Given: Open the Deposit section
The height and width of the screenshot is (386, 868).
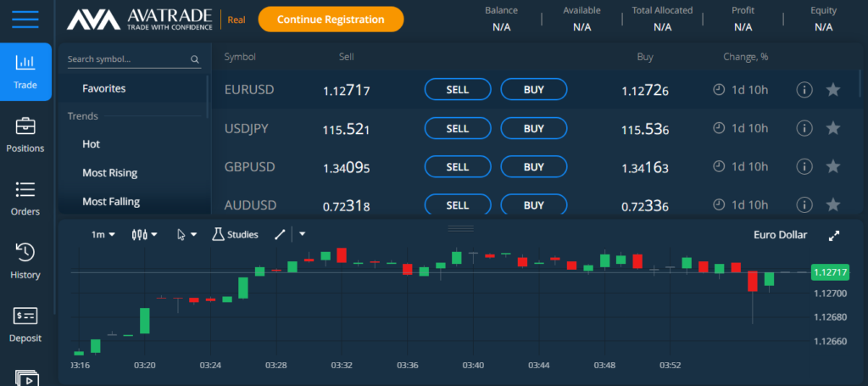Looking at the screenshot, I should (x=25, y=325).
